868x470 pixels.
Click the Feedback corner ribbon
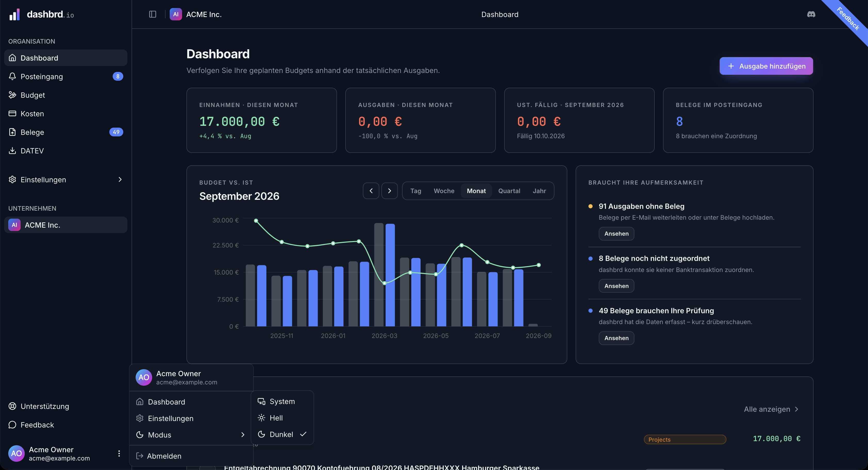[848, 19]
